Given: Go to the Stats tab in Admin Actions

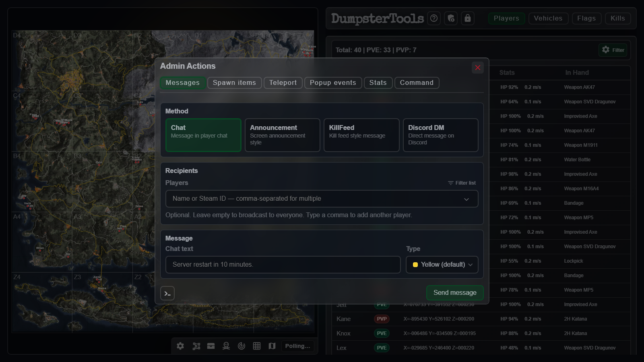Looking at the screenshot, I should point(378,83).
